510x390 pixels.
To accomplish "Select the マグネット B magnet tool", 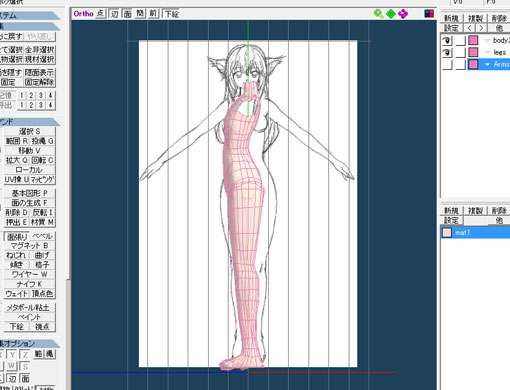I will [x=29, y=246].
